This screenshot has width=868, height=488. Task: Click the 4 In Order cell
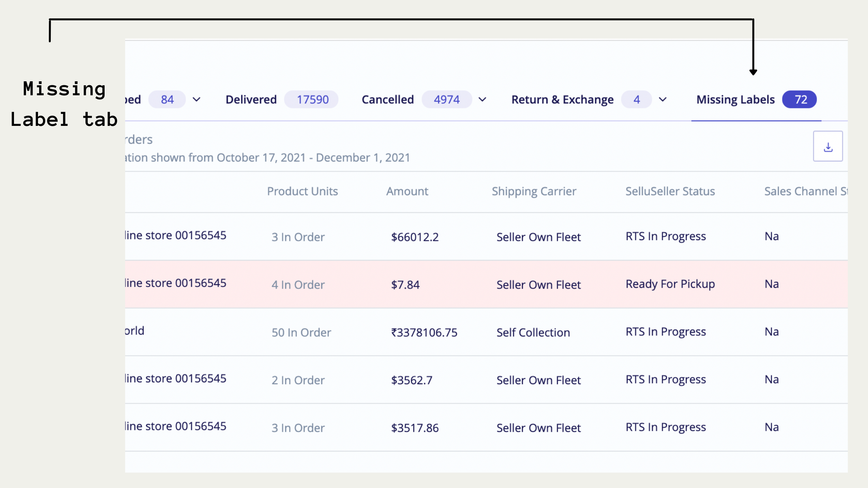pyautogui.click(x=298, y=285)
